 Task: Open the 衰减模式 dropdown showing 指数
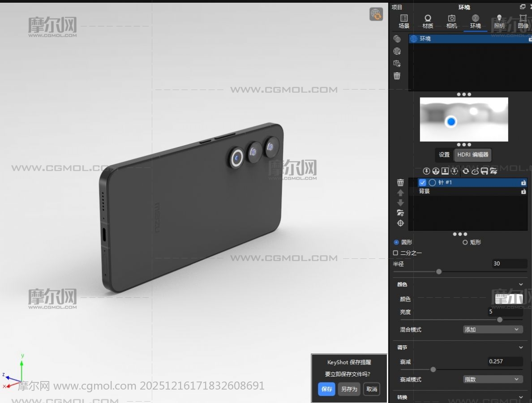(x=493, y=379)
